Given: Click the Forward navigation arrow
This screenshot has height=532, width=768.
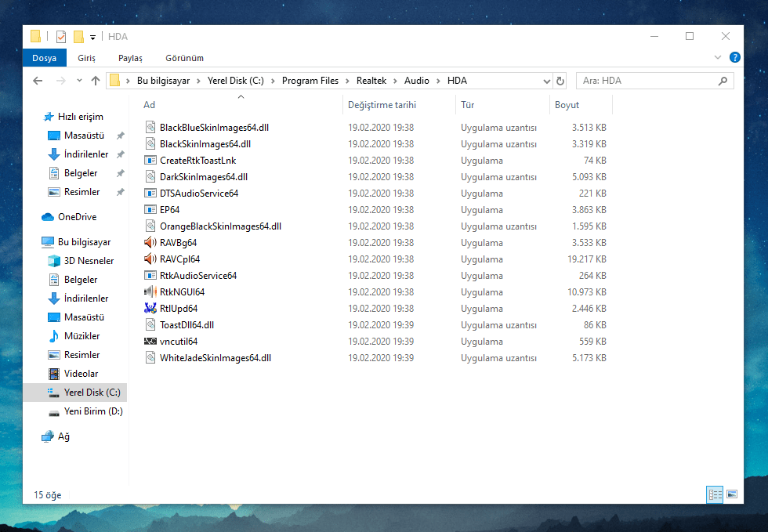Looking at the screenshot, I should (x=61, y=81).
